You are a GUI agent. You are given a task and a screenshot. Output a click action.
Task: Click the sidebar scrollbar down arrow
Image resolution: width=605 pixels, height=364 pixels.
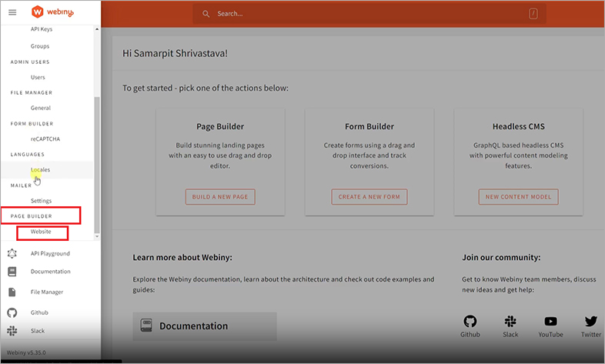click(97, 236)
